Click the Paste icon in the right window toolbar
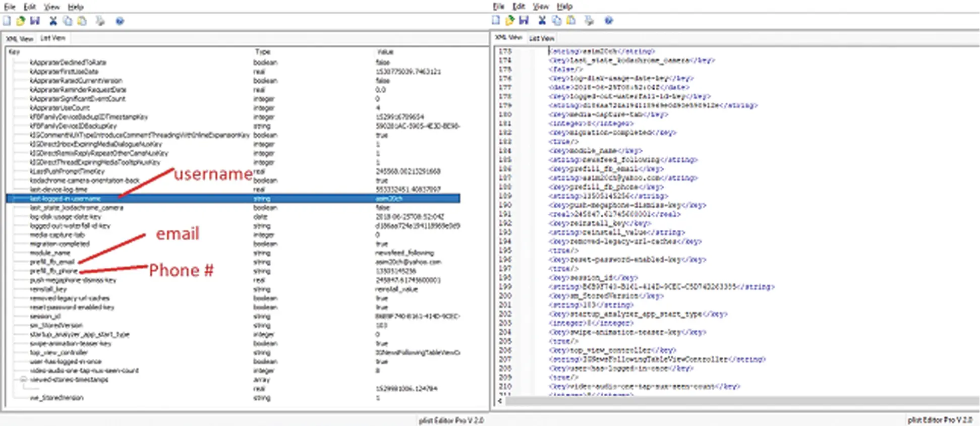This screenshot has width=980, height=426. point(571,21)
